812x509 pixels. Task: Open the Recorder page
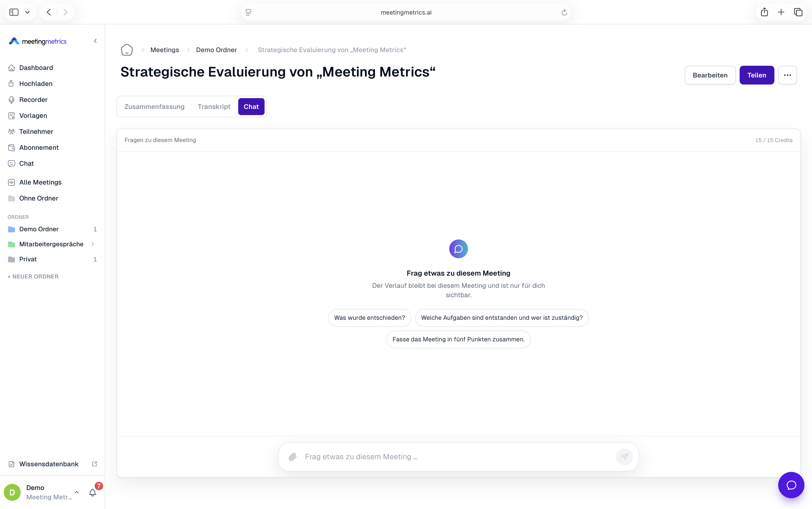click(x=52, y=100)
